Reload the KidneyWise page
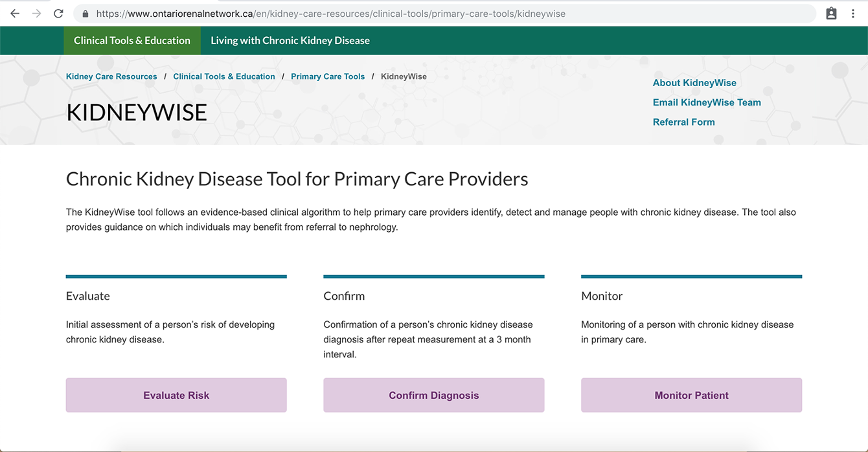This screenshot has width=868, height=452. (58, 13)
